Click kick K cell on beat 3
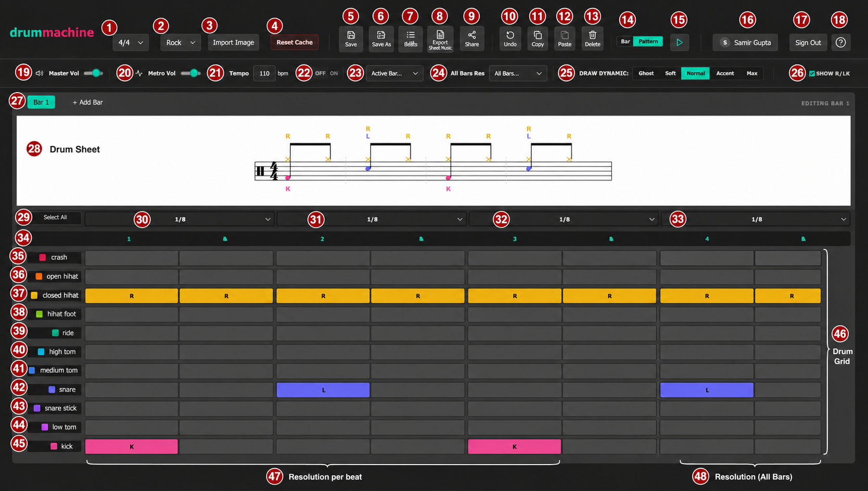 pyautogui.click(x=515, y=447)
